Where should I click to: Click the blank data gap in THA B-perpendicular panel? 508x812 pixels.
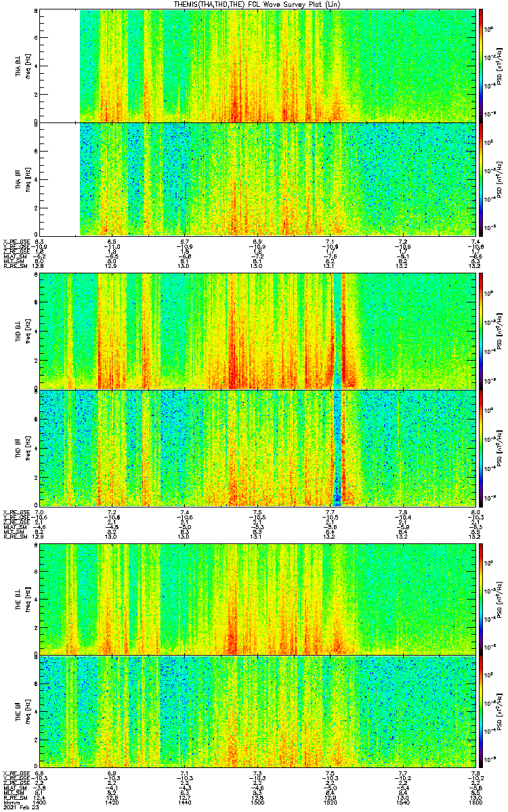[60, 66]
